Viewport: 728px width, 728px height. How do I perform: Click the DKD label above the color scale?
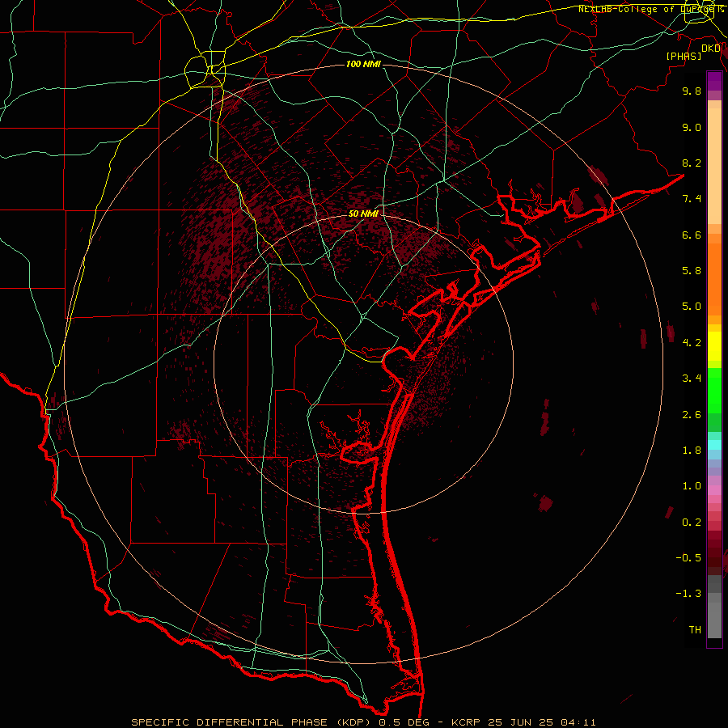(x=711, y=49)
